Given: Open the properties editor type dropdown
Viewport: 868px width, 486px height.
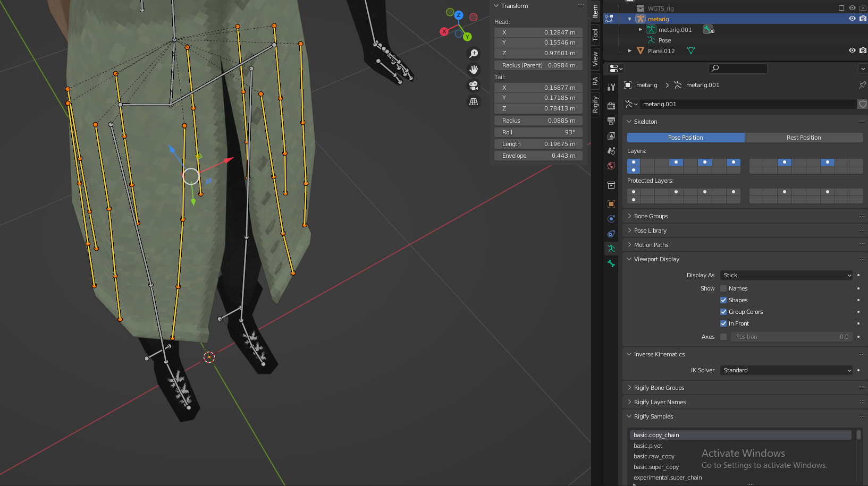Looking at the screenshot, I should [x=616, y=69].
